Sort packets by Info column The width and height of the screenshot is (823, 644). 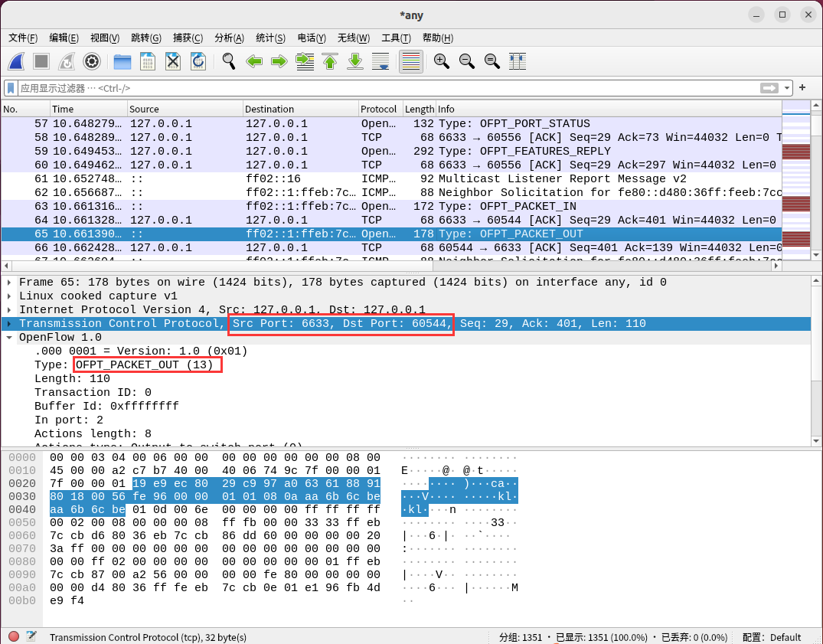(x=609, y=110)
